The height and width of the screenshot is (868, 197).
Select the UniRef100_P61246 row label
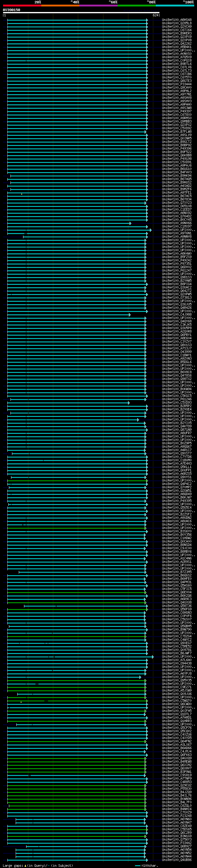pyautogui.click(x=177, y=399)
